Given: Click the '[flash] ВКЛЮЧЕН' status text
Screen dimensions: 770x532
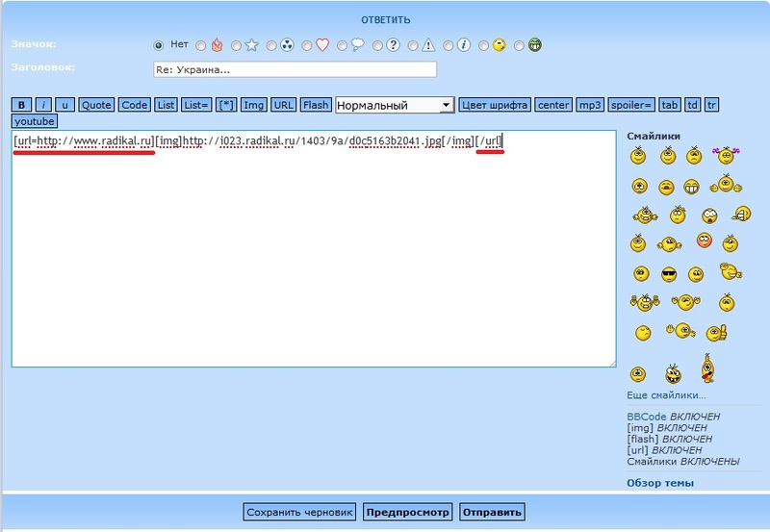Looking at the screenshot, I should [x=669, y=440].
